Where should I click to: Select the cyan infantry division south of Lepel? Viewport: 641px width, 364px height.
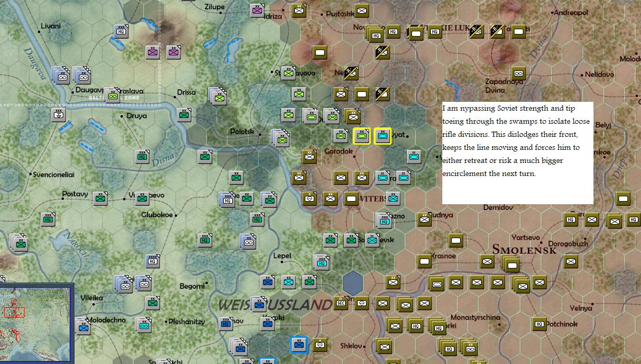tap(289, 282)
